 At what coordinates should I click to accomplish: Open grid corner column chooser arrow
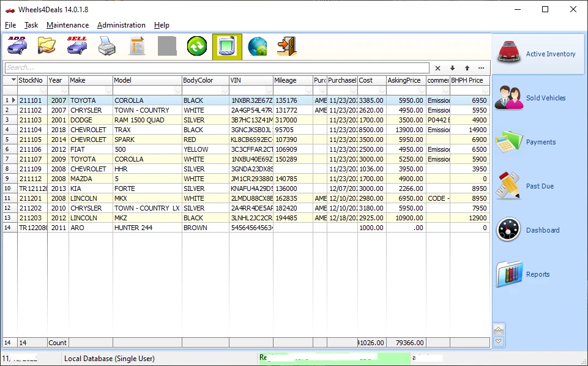(x=13, y=80)
